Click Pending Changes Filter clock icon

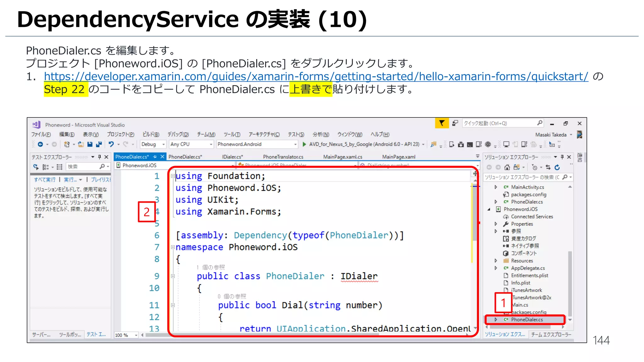pos(535,167)
